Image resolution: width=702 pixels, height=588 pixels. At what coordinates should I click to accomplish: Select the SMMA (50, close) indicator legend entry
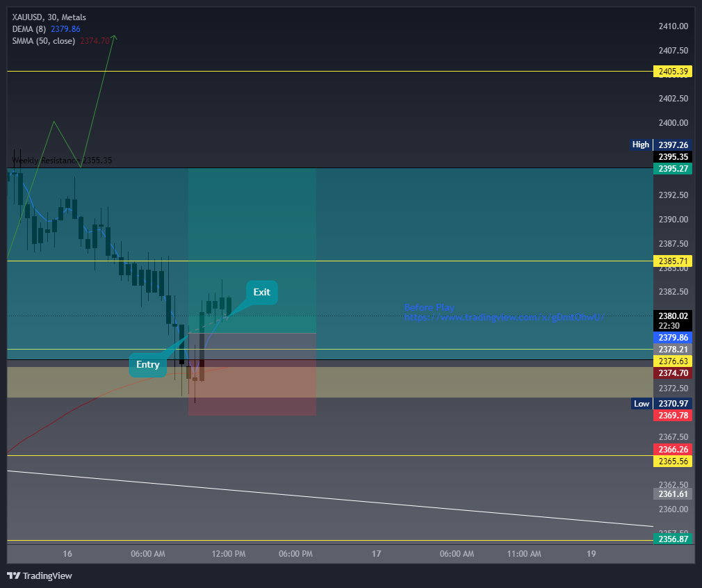coord(43,40)
